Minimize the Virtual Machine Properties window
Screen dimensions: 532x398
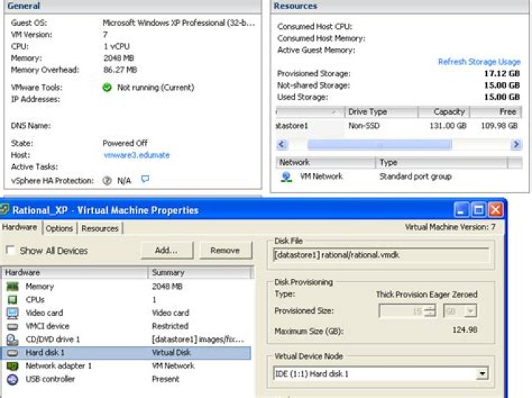[462, 210]
